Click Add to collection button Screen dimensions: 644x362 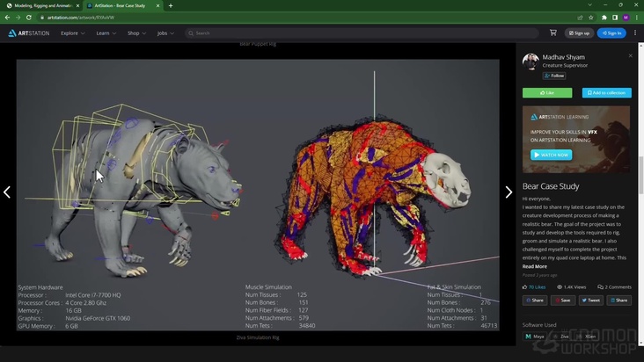(607, 92)
